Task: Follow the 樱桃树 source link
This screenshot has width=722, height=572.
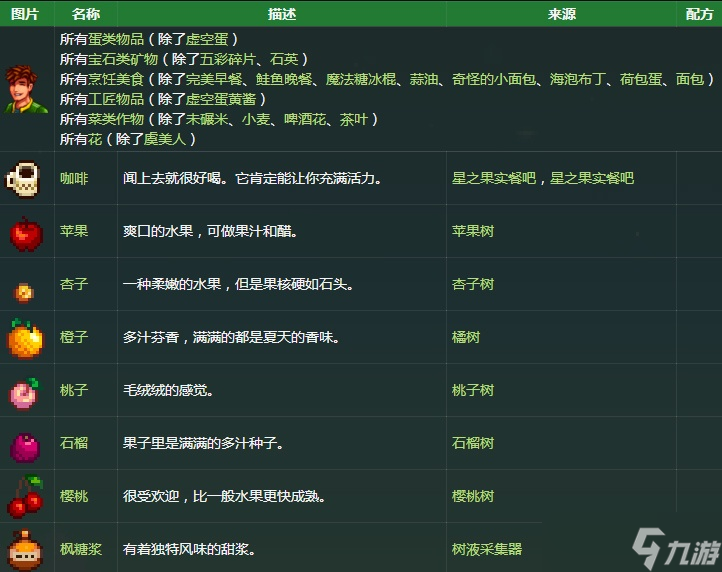Action: tap(473, 496)
